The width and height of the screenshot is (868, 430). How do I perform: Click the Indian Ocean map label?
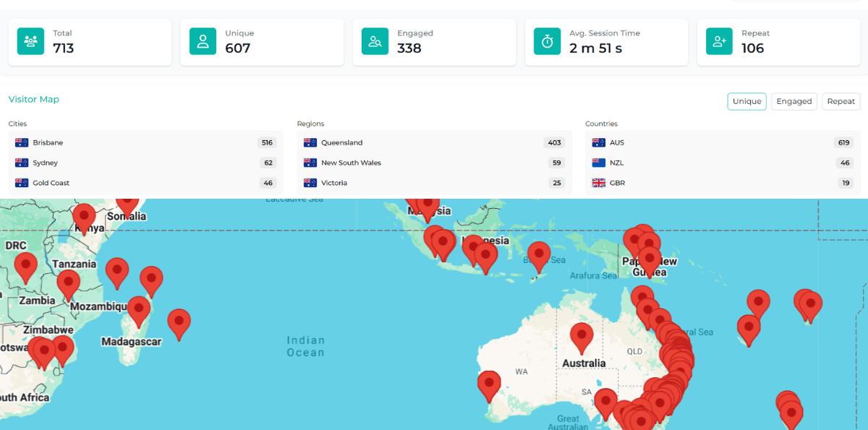[305, 346]
